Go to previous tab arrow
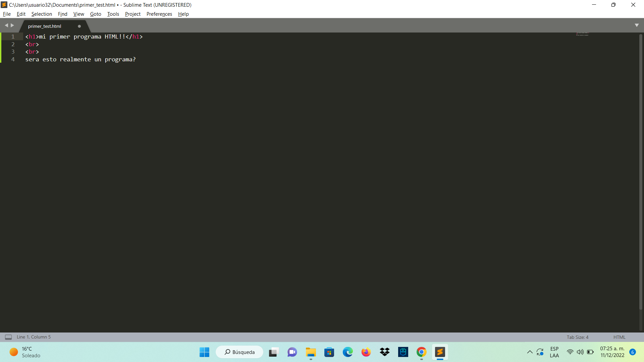Screen dimensions: 644x362 (6, 25)
